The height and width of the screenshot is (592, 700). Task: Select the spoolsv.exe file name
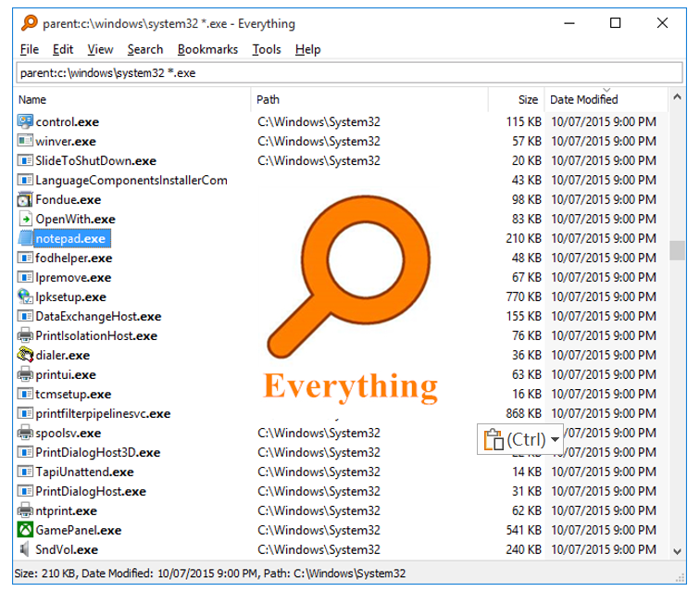(69, 434)
